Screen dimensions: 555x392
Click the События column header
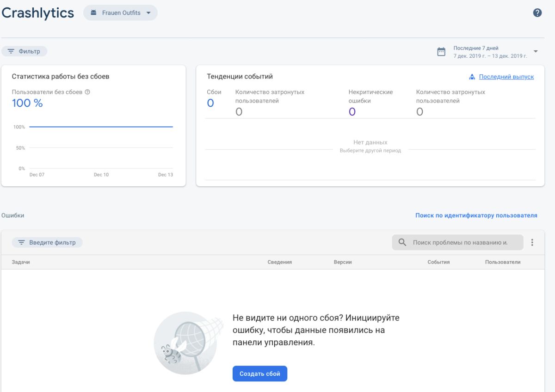[x=438, y=262]
